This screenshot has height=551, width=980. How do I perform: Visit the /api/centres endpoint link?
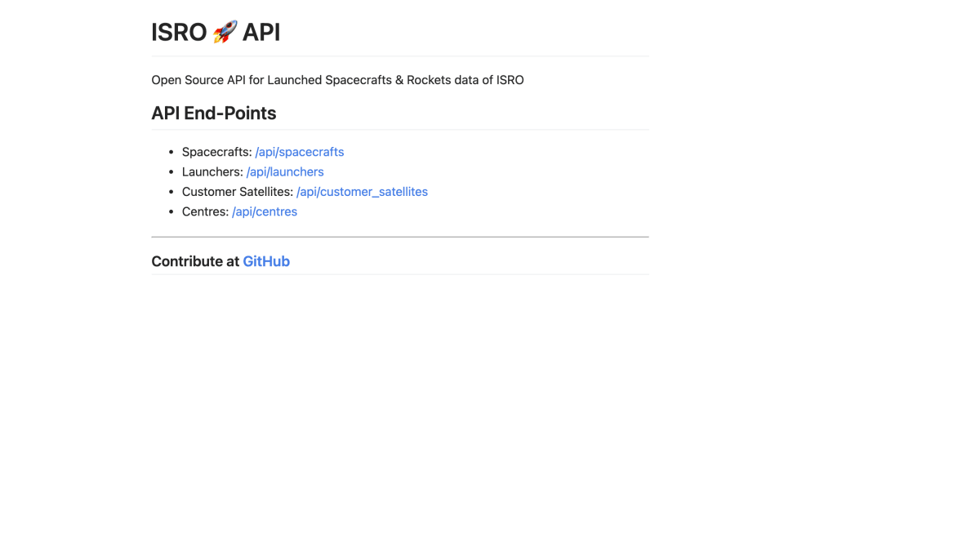click(x=265, y=211)
